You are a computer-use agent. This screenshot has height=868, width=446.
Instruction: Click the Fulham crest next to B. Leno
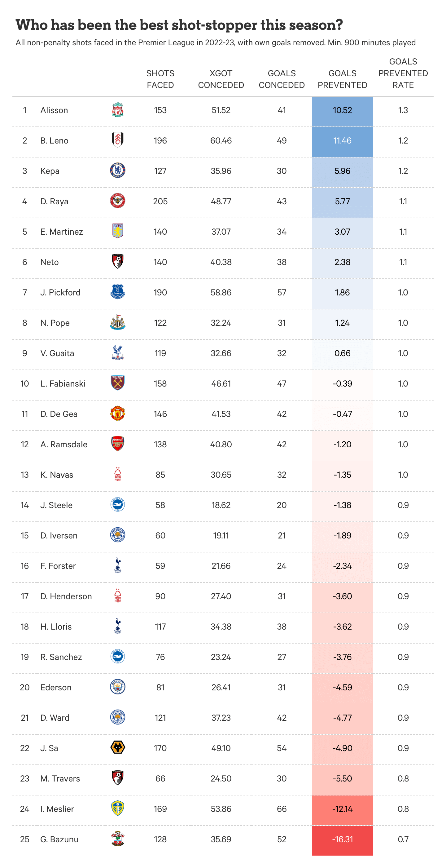tap(117, 140)
